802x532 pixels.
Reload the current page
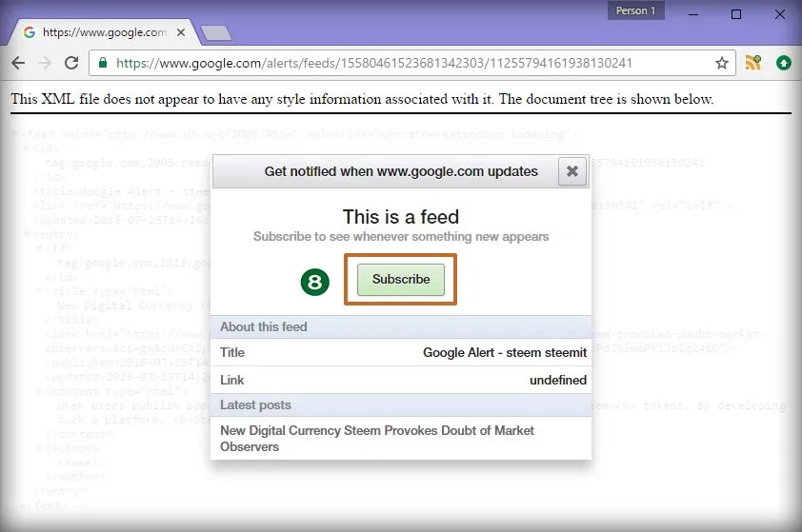click(71, 63)
